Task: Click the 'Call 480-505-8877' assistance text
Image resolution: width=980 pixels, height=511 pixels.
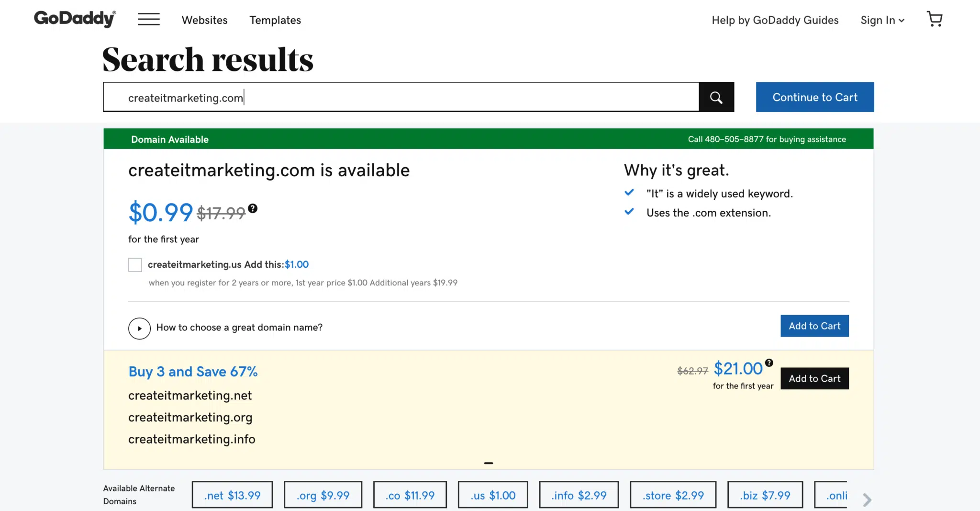Action: 767,139
